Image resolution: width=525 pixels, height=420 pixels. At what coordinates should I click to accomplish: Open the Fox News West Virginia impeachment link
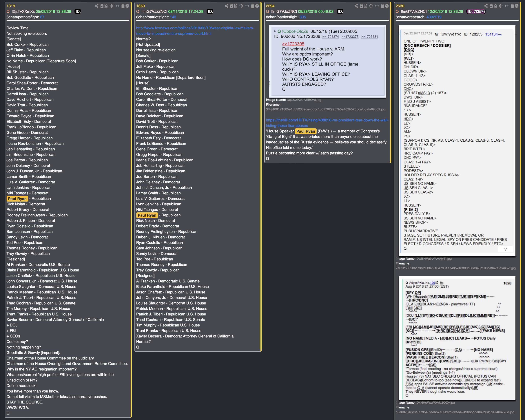point(195,31)
